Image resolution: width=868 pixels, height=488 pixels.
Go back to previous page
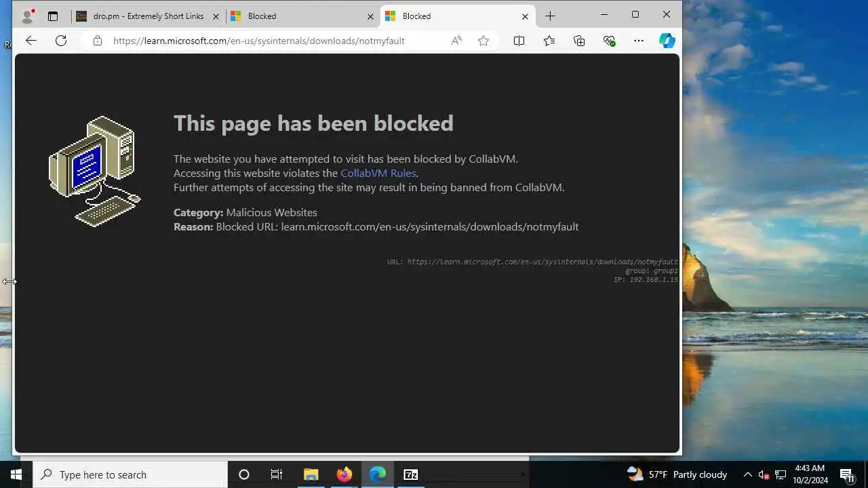click(31, 41)
